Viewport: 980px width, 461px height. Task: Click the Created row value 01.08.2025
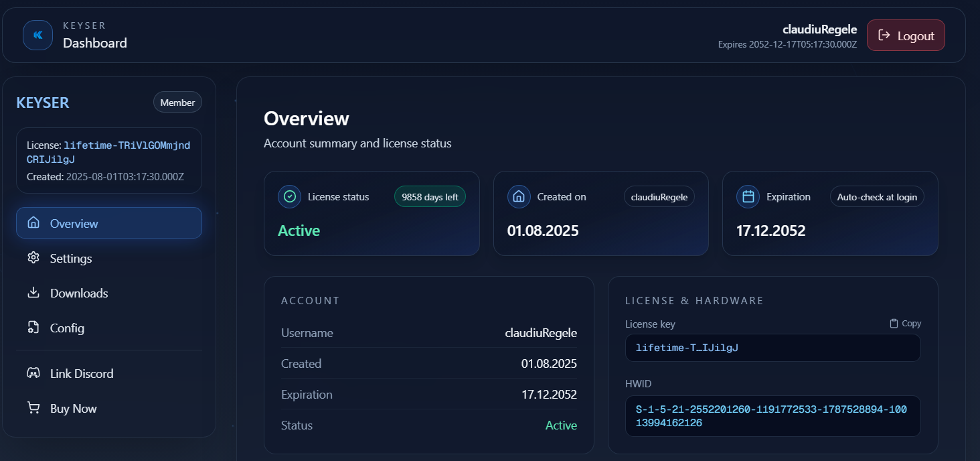[549, 364]
